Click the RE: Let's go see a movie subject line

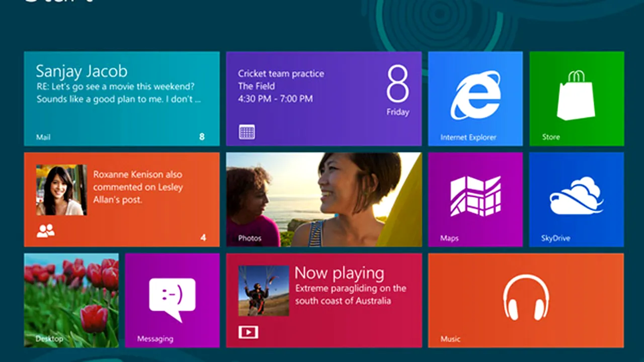click(116, 86)
